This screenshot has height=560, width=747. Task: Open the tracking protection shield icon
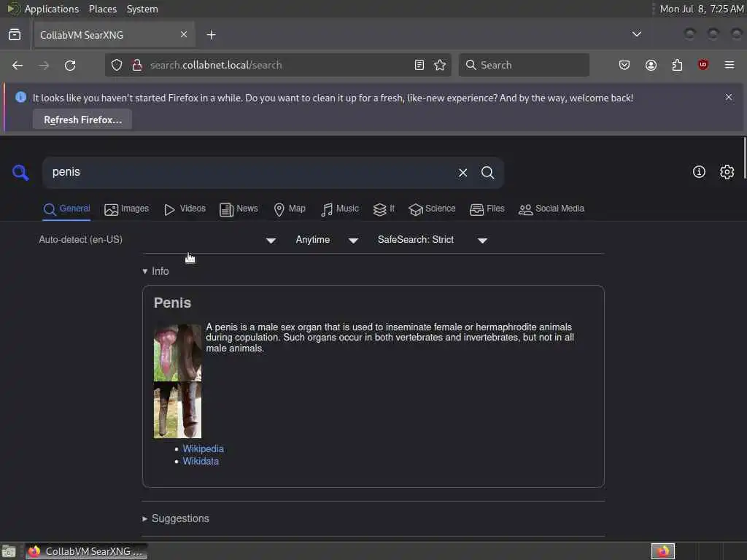click(117, 65)
